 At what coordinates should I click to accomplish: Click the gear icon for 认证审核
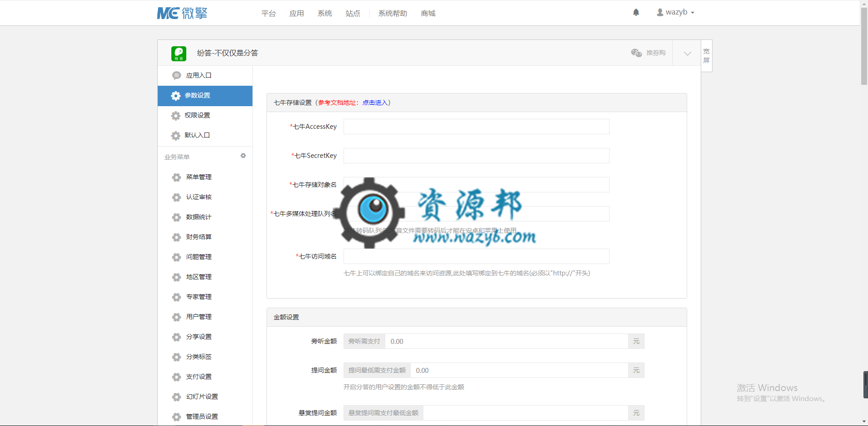(176, 197)
